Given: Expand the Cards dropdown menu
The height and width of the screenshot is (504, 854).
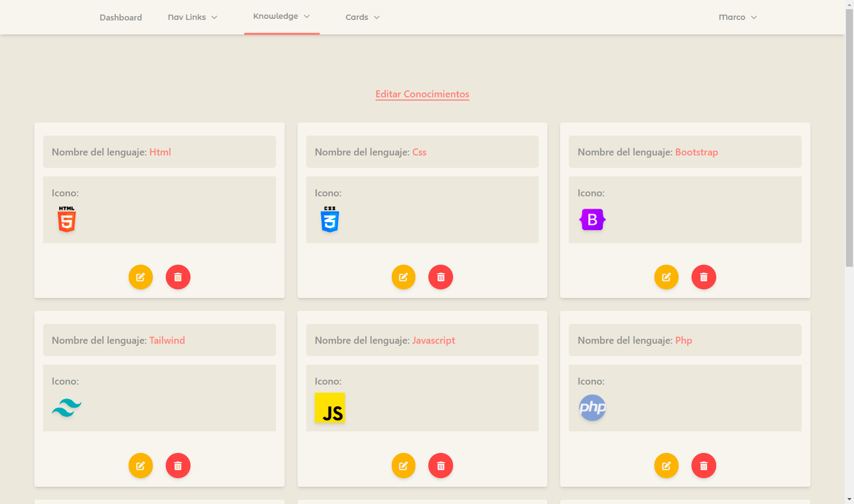Looking at the screenshot, I should click(363, 17).
